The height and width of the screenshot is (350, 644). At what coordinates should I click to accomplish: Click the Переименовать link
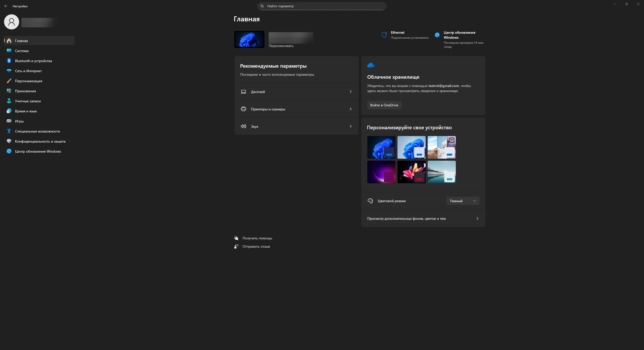tap(281, 46)
